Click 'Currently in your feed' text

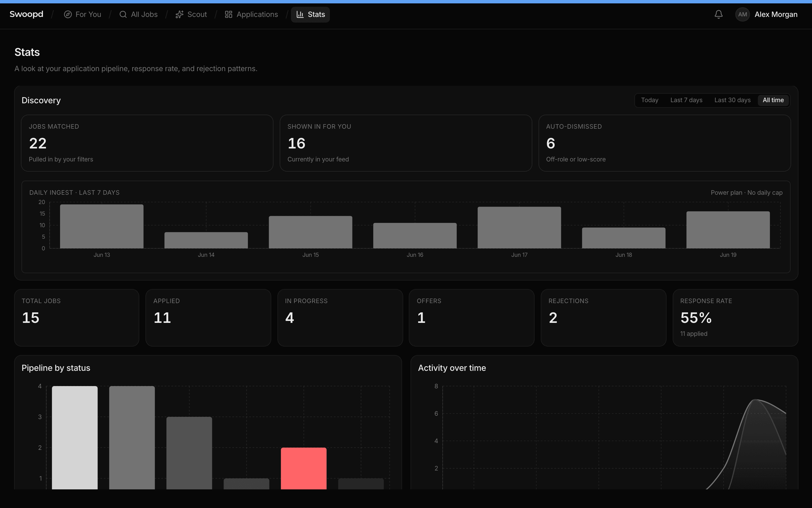point(318,159)
